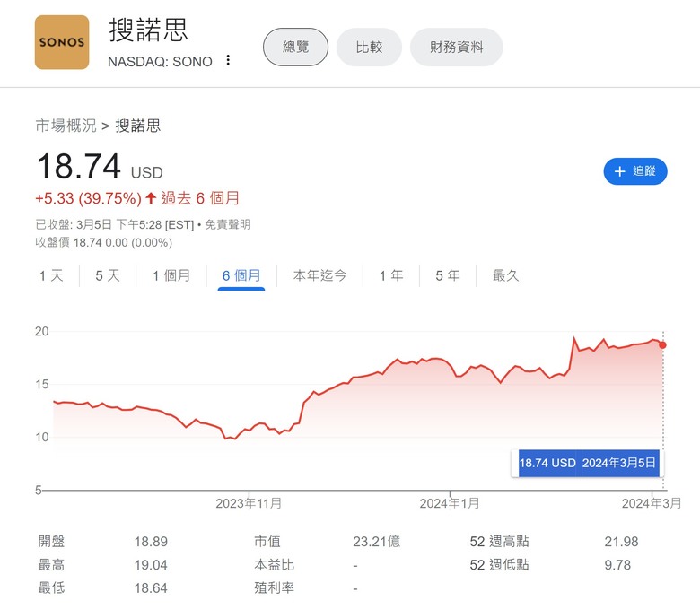
Task: Click the 市場概況 breadcrumb link
Action: pyautogui.click(x=66, y=126)
